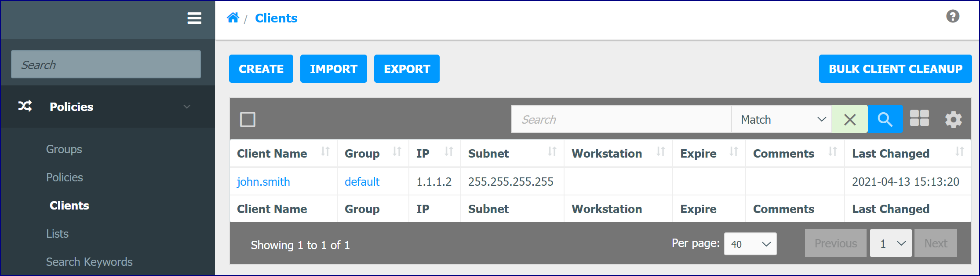Click the magnifier search button
The image size is (980, 276).
(885, 119)
